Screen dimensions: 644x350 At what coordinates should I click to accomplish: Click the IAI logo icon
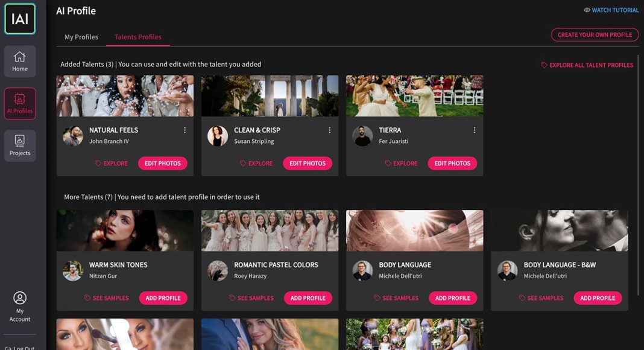point(20,19)
